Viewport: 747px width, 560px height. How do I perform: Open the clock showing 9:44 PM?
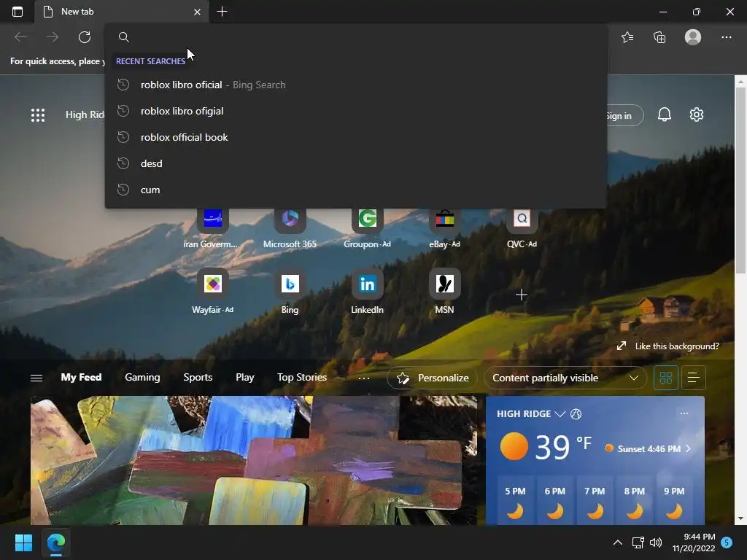pyautogui.click(x=694, y=542)
